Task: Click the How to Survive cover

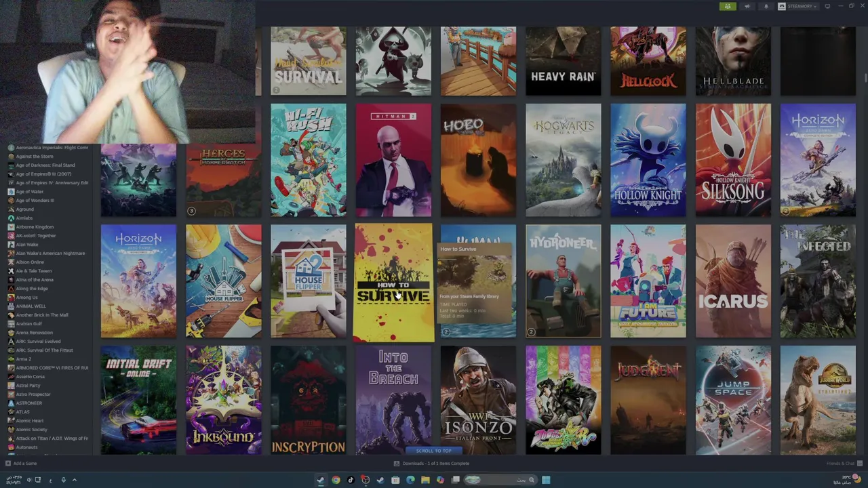Action: pos(393,283)
